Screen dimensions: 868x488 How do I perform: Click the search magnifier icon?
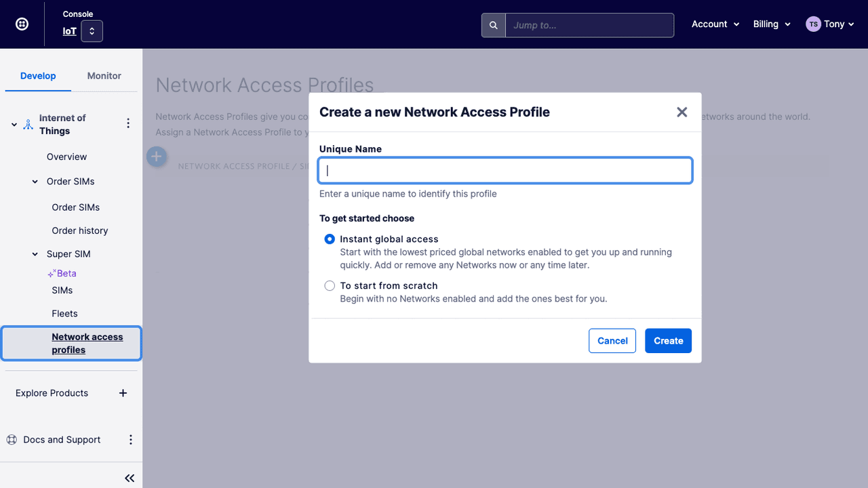point(493,25)
